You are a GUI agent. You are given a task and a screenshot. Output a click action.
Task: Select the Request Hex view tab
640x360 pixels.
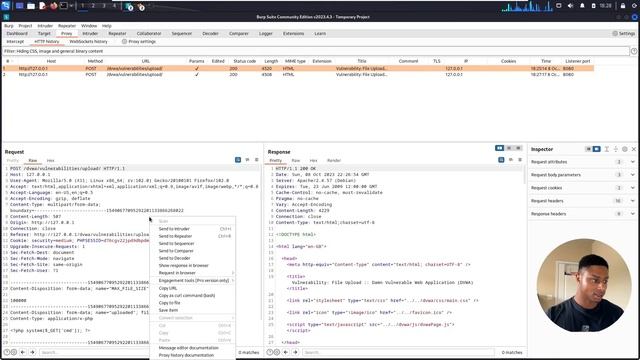50,160
